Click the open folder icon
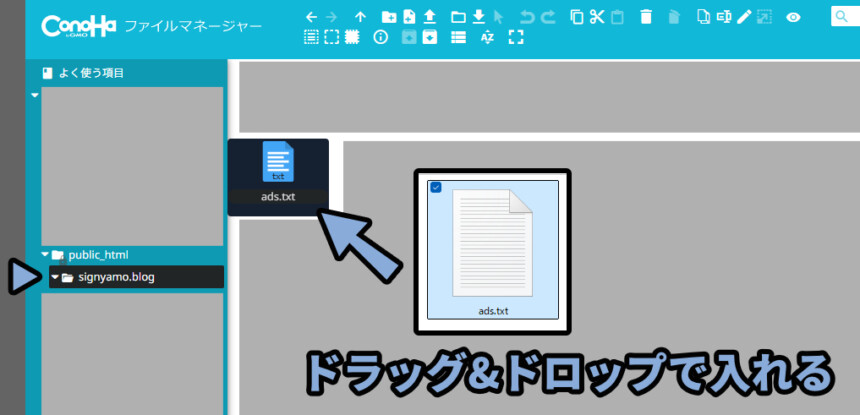The height and width of the screenshot is (415, 860). coord(458,17)
